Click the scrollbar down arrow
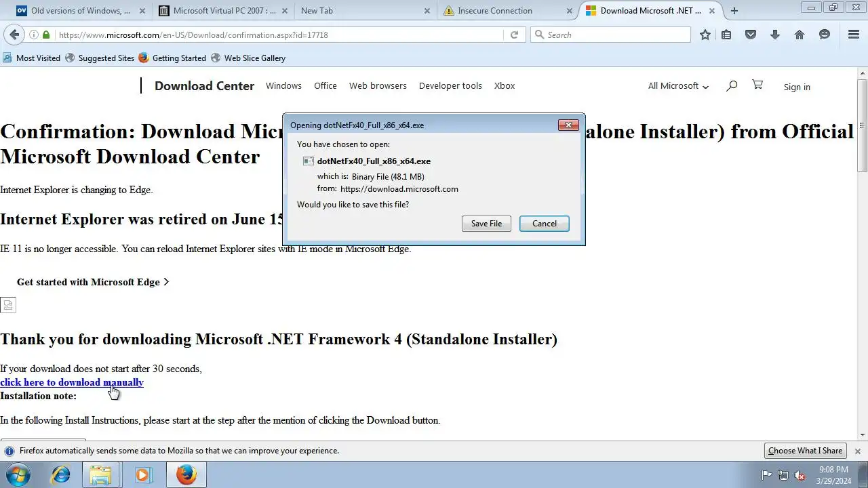 point(863,434)
